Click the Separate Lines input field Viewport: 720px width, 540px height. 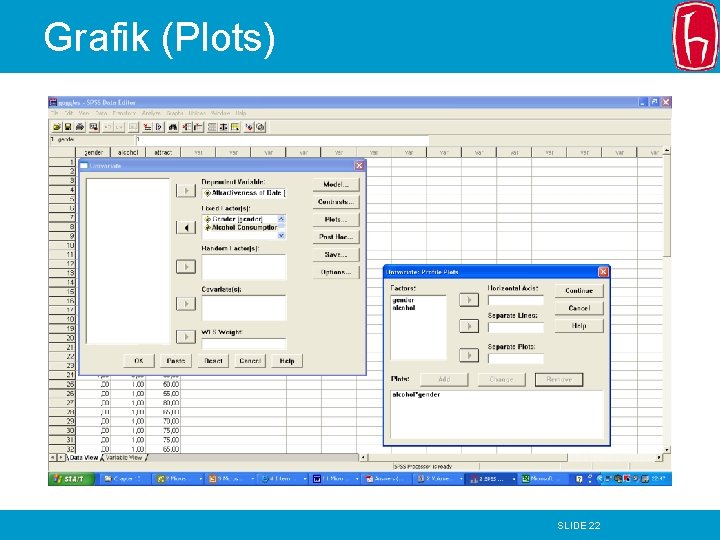coord(516,327)
